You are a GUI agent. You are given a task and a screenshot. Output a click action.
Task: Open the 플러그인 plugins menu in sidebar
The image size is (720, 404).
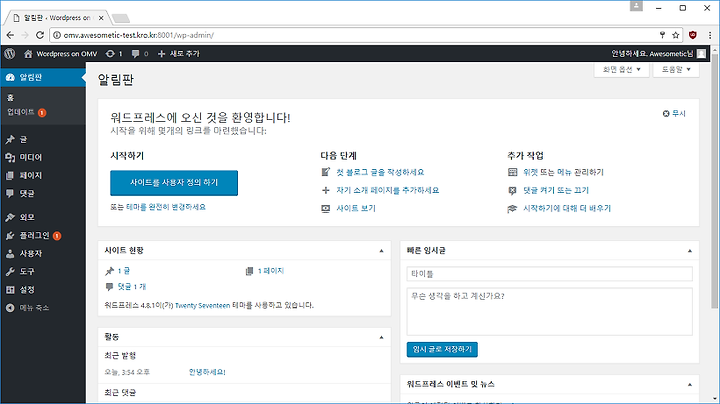[43, 236]
